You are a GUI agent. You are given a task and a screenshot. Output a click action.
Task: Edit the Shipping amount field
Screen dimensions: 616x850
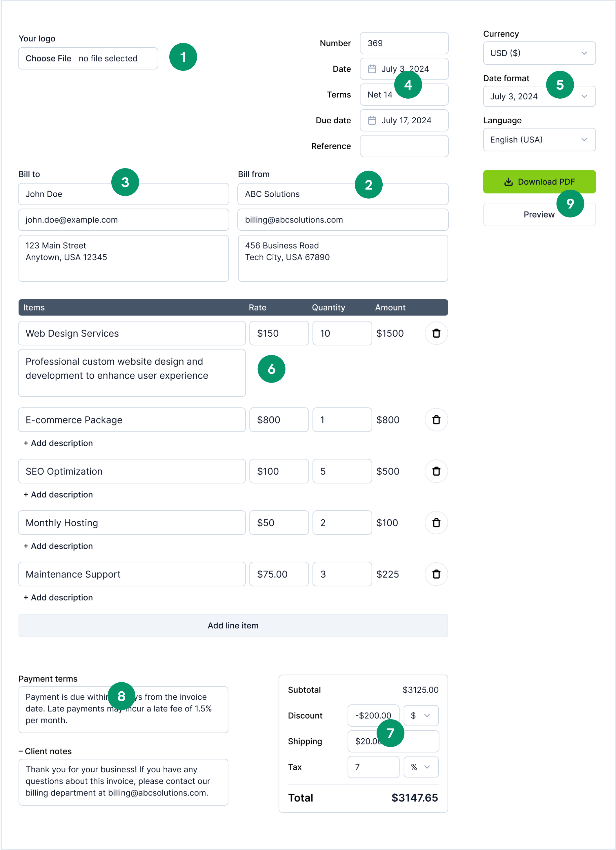tap(393, 741)
